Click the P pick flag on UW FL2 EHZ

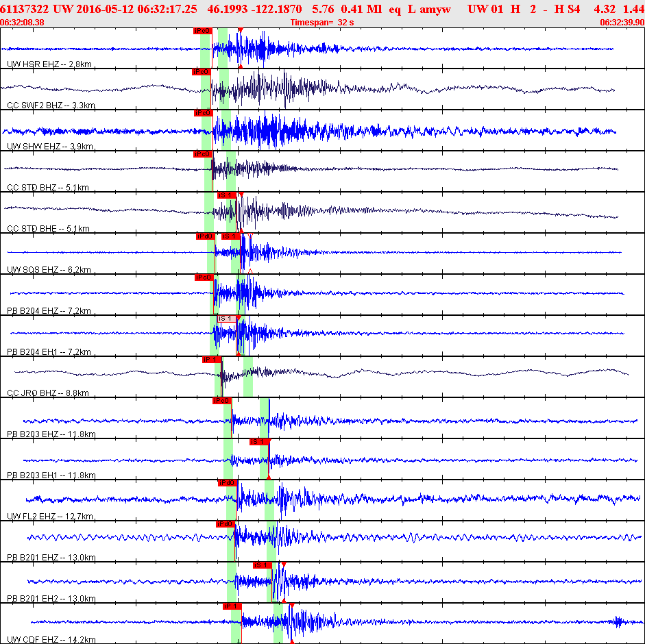(227, 483)
